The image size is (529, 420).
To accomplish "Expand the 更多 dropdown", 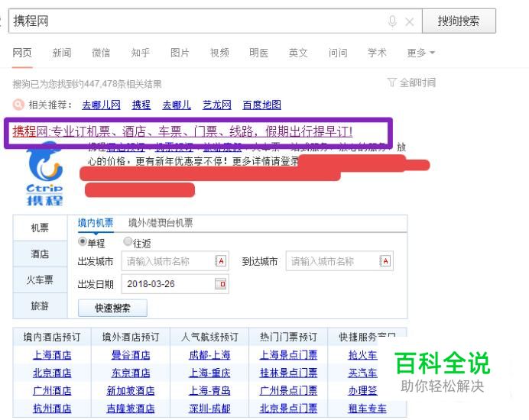I will (420, 53).
